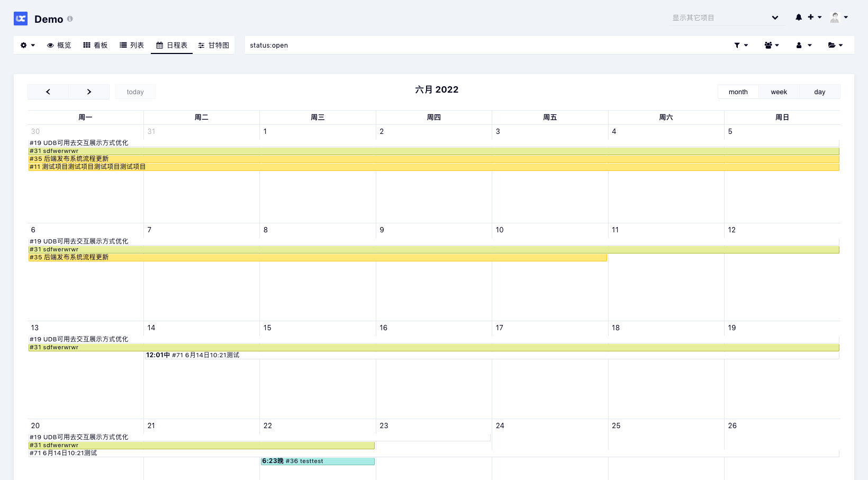Switch to the 甘特图 Gantt tab
868x480 pixels.
click(x=213, y=45)
